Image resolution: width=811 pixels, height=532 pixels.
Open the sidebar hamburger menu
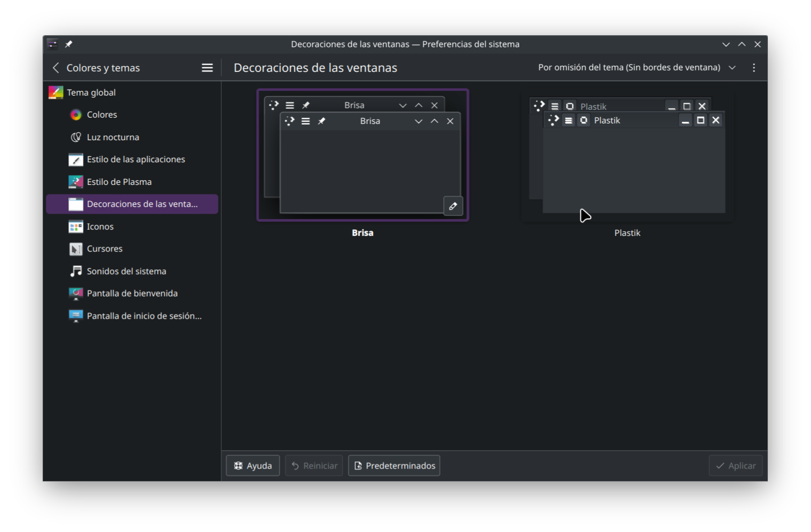207,68
